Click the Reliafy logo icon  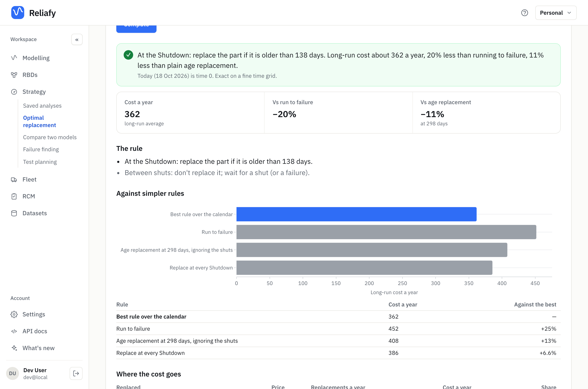click(18, 13)
